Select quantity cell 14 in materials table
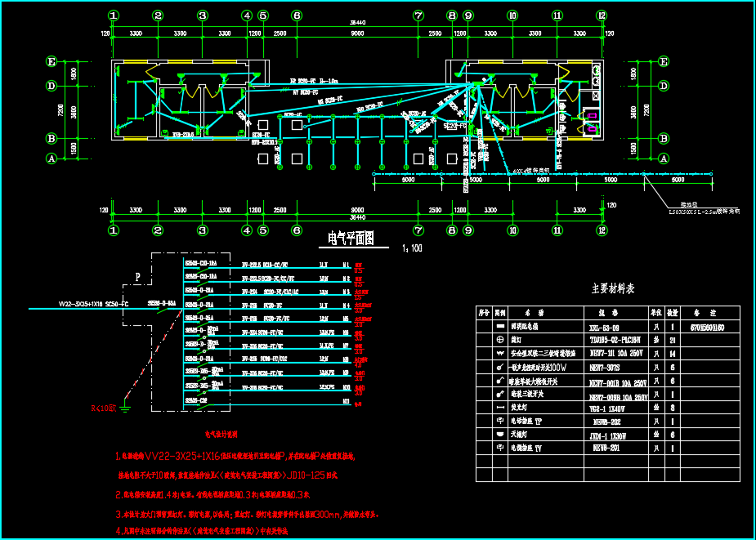This screenshot has width=756, height=540. click(x=673, y=354)
